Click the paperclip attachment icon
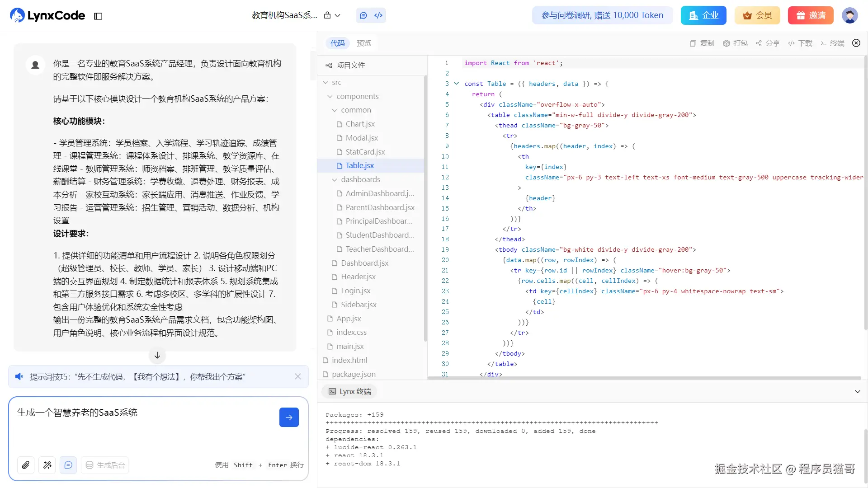Viewport: 868px width, 488px height. 26,465
